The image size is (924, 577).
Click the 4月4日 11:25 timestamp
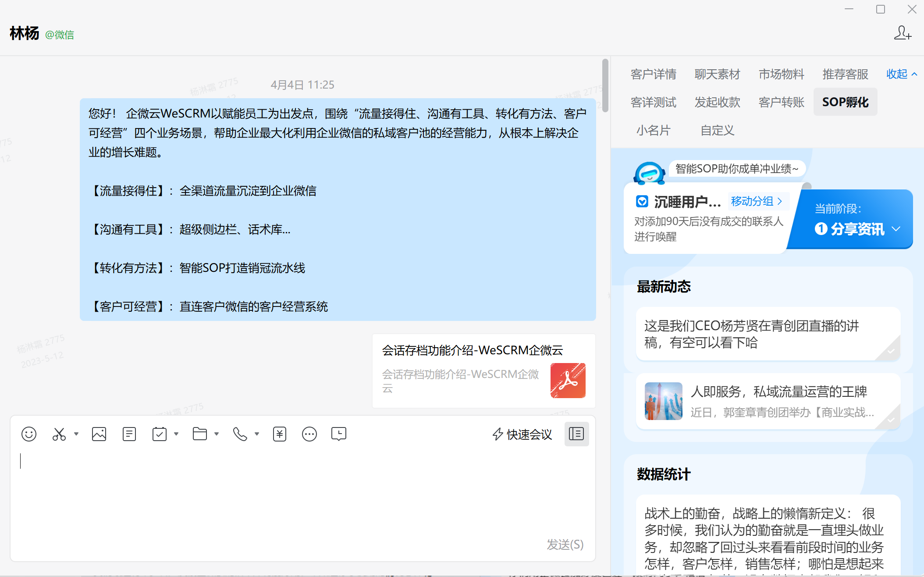pos(302,85)
